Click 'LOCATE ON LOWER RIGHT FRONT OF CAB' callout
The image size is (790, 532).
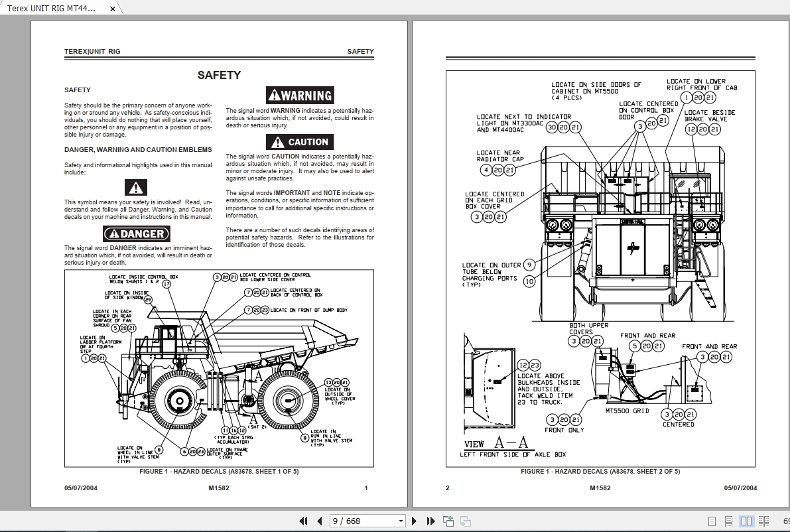coord(702,85)
